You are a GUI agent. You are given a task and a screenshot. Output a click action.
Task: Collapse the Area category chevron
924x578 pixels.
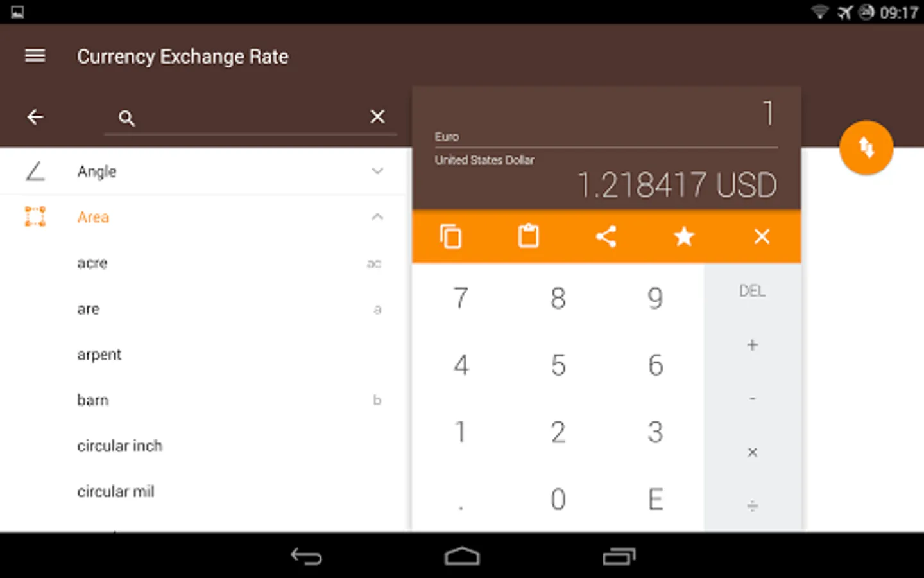[377, 217]
